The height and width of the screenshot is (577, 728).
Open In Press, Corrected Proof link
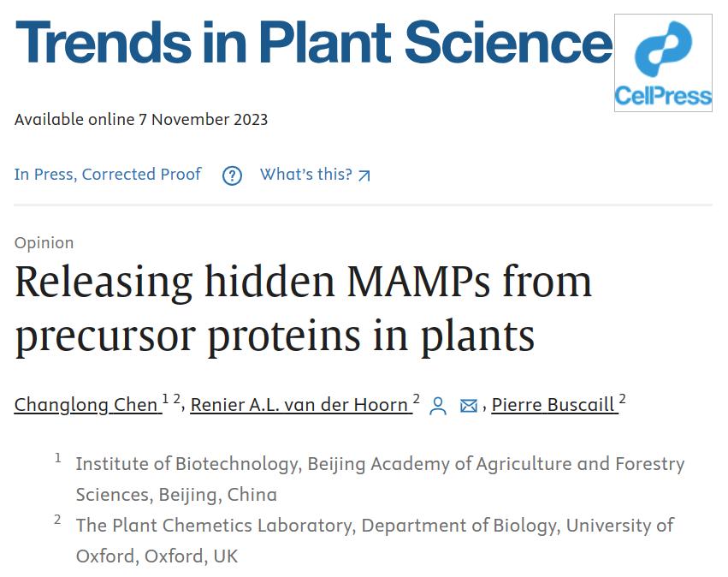click(108, 175)
